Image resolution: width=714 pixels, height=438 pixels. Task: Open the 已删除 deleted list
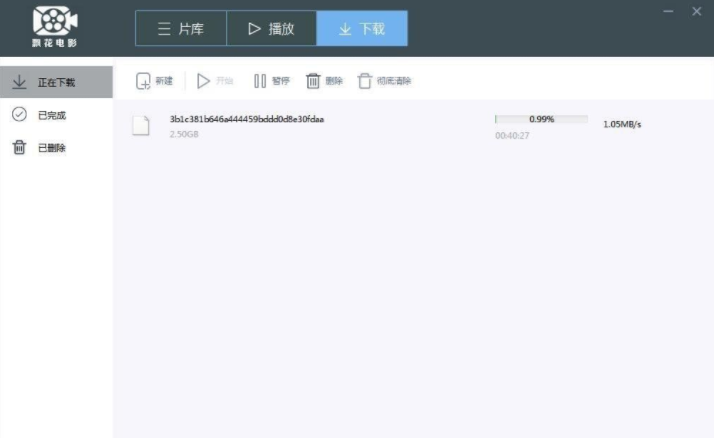[x=56, y=148]
